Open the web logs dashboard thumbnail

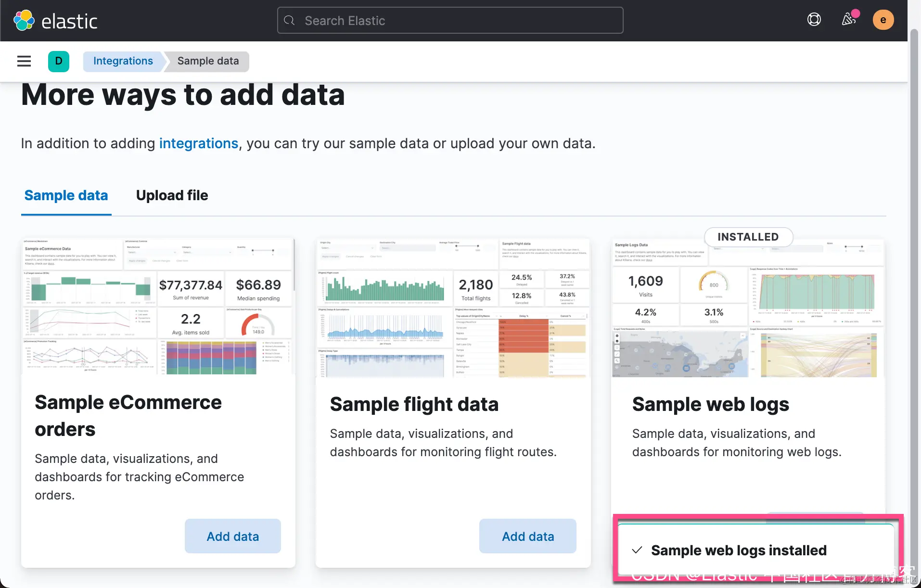pos(748,308)
